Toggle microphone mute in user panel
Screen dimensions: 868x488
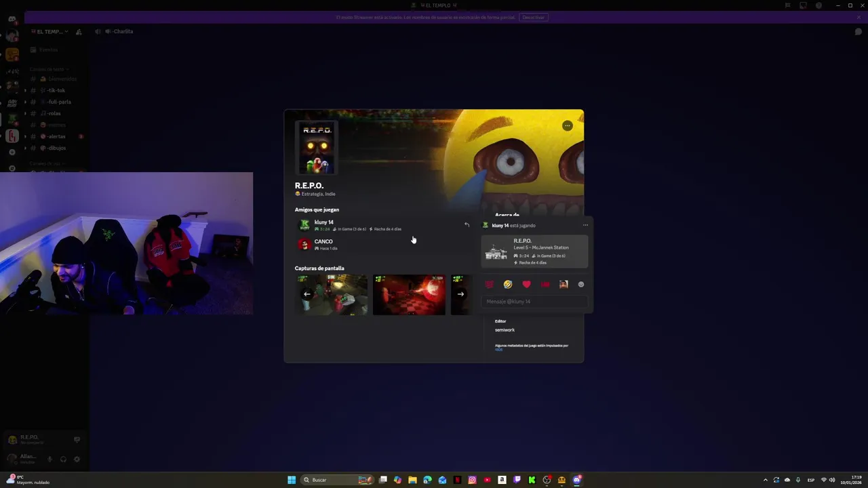click(x=50, y=459)
